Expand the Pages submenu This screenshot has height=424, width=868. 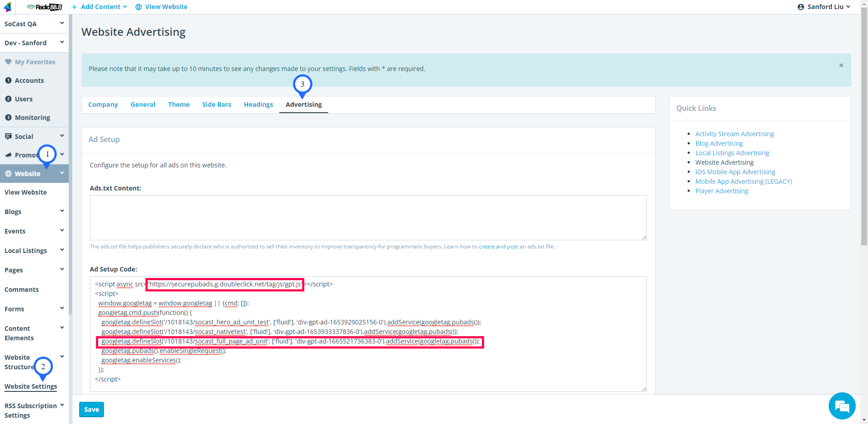[62, 269]
